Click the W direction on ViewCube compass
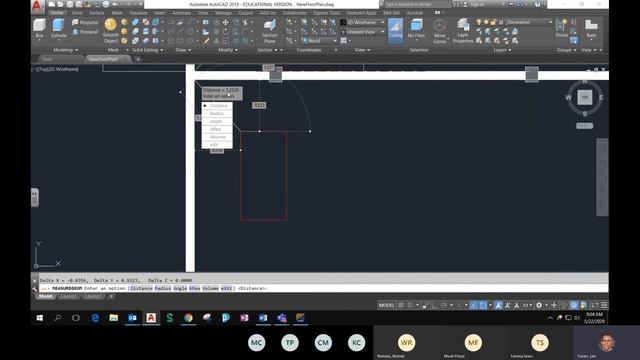This screenshot has height=360, width=640. pyautogui.click(x=568, y=98)
